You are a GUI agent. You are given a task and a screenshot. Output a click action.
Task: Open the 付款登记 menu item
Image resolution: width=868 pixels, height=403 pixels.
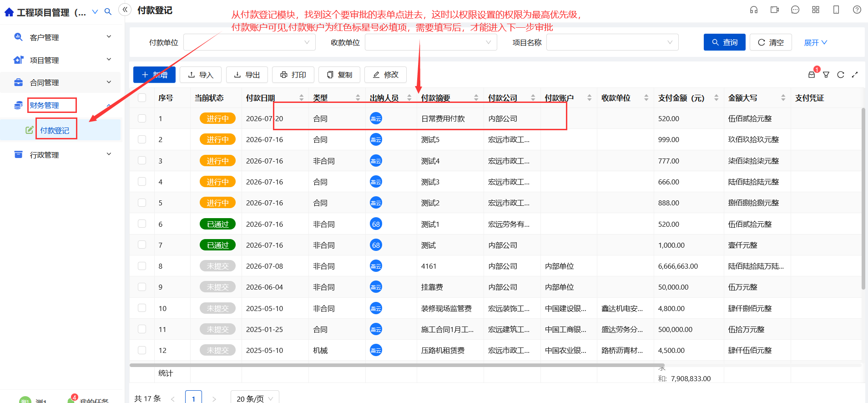tap(55, 130)
